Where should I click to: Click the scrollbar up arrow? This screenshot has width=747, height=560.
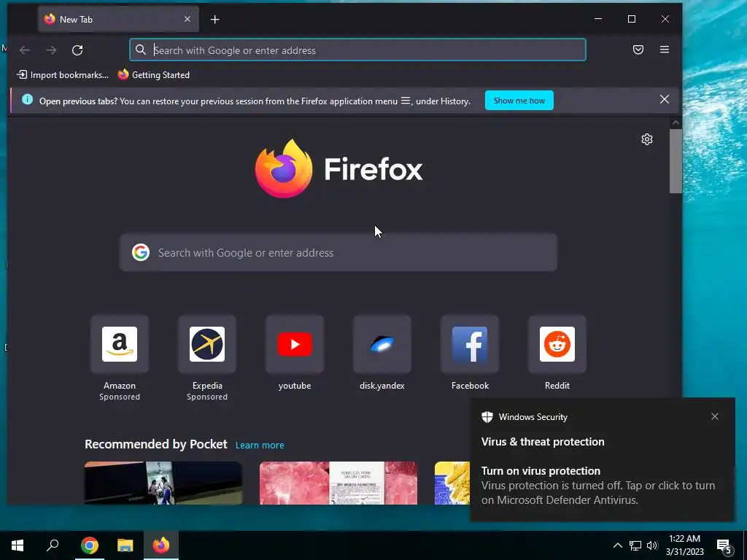[676, 122]
